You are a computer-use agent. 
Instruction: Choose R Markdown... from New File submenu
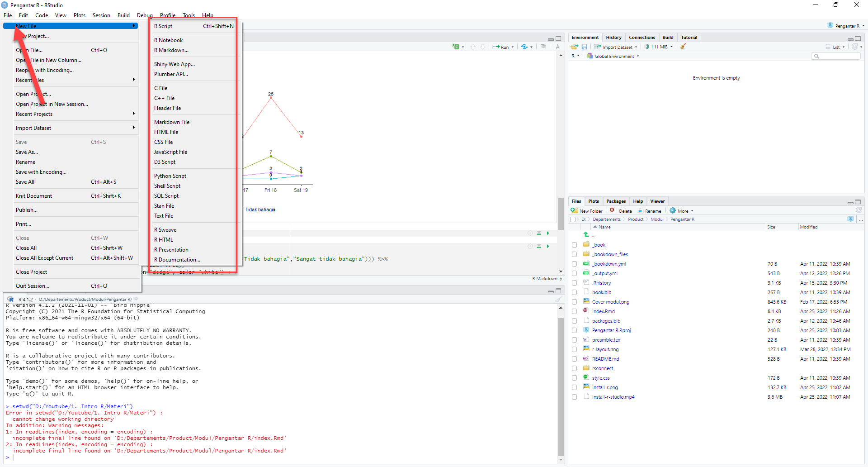tap(171, 50)
